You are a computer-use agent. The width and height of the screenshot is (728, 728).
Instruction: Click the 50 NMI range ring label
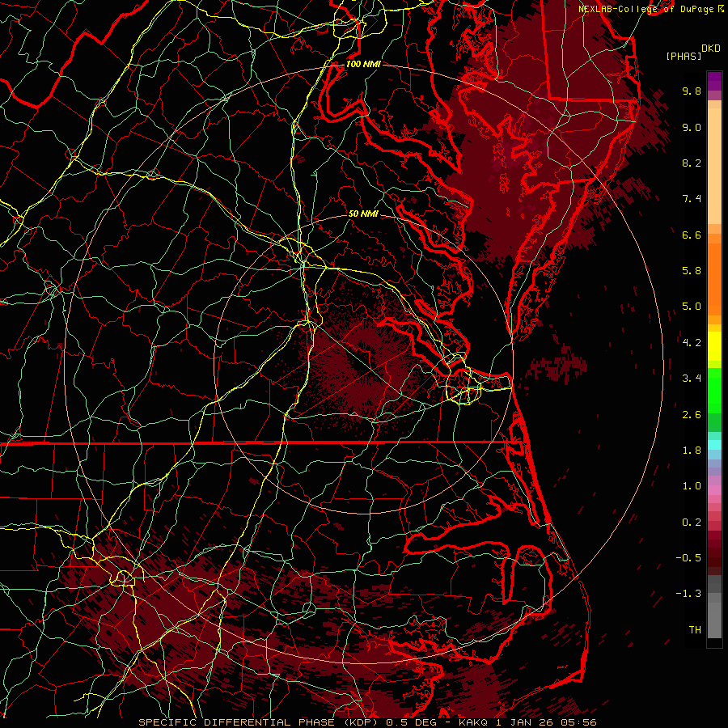363,214
